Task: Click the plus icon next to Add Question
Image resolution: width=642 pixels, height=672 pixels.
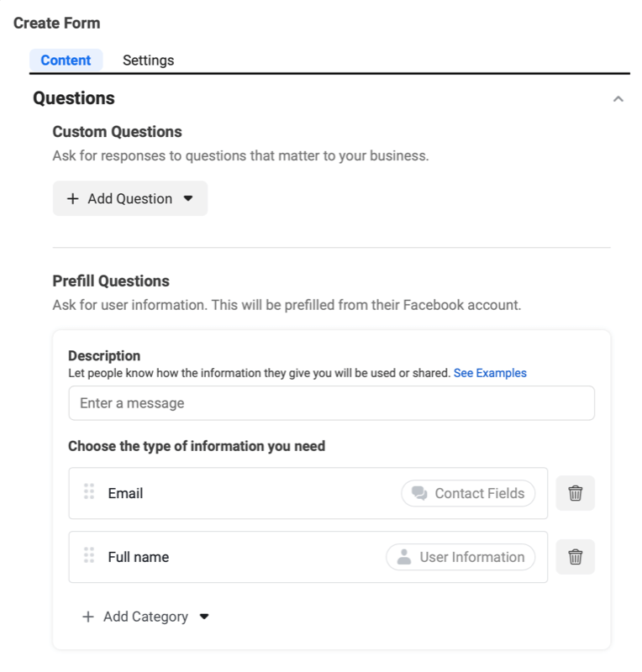Action: pos(73,199)
